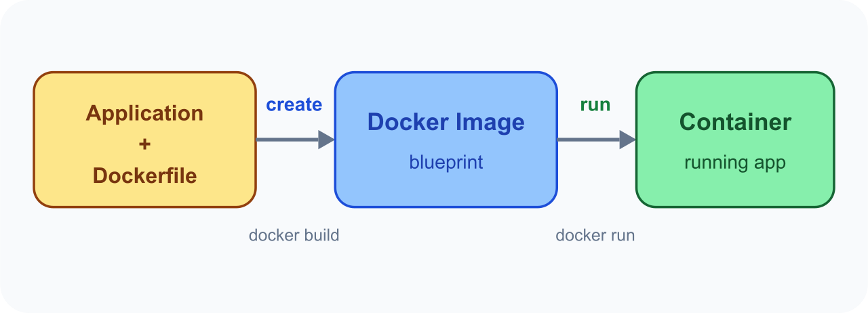The width and height of the screenshot is (868, 313).
Task: Click the 'Dockerfile' word in yellow box
Action: 145,175
